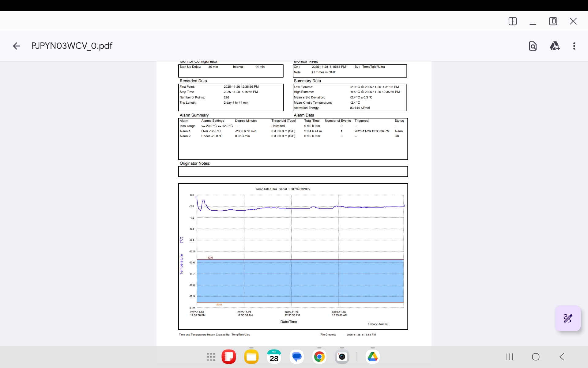The width and height of the screenshot is (588, 368).
Task: Open the app drawer grid icon
Action: (211, 357)
